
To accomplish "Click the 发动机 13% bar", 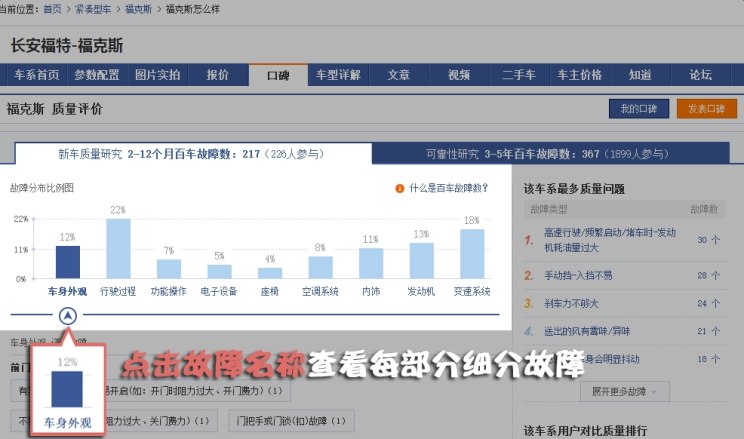I will [x=421, y=261].
